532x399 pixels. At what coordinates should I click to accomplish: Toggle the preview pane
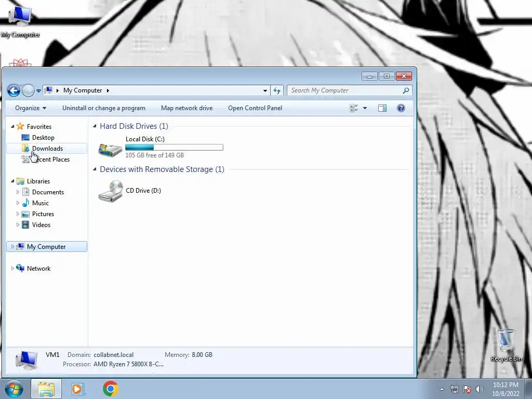coord(382,108)
